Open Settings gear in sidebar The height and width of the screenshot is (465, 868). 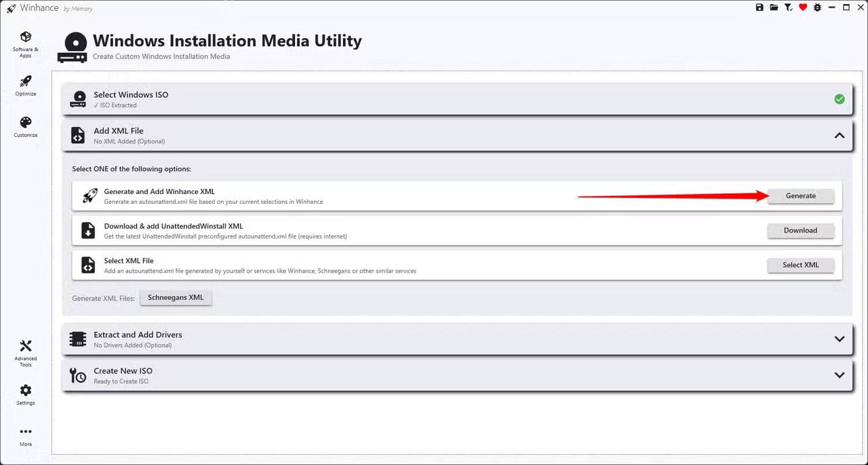pos(25,395)
